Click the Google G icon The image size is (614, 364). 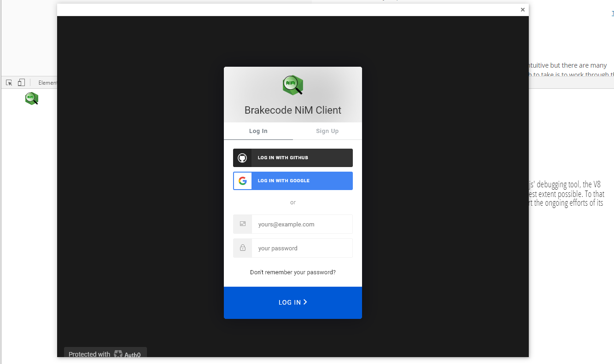[243, 181]
